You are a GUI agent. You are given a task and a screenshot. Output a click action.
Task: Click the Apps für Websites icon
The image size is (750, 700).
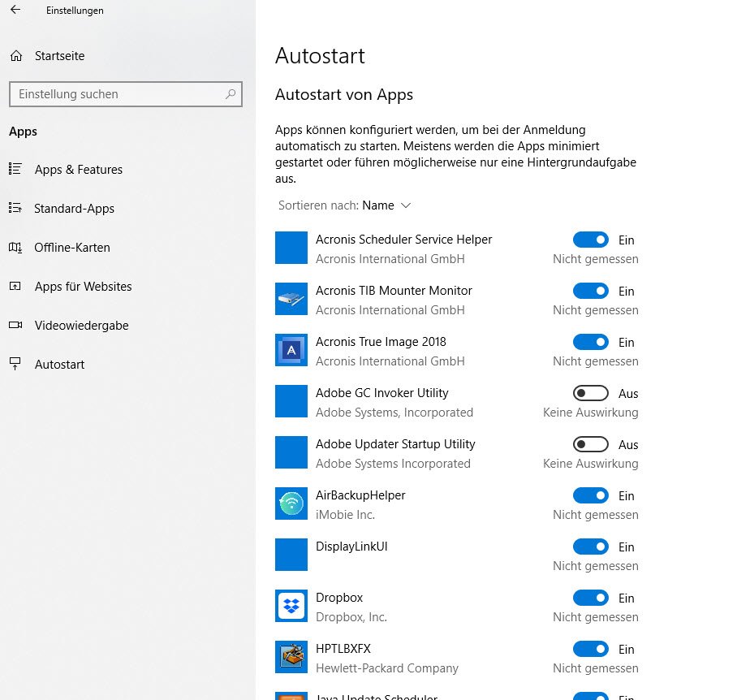15,286
